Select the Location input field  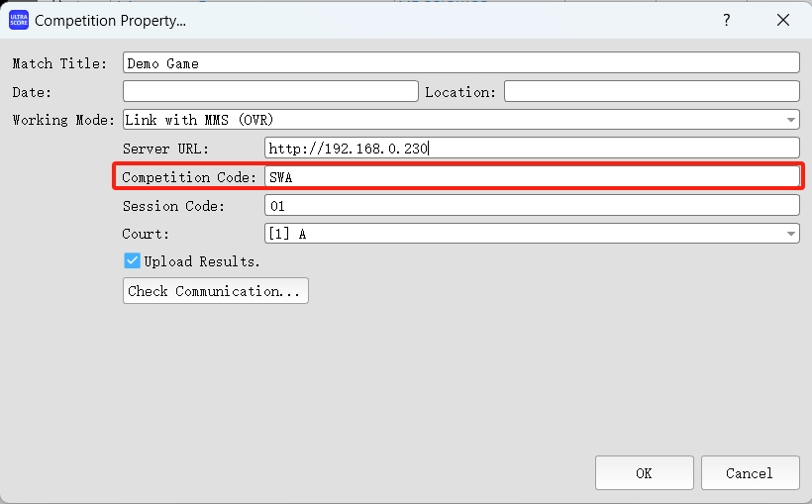[x=651, y=91]
